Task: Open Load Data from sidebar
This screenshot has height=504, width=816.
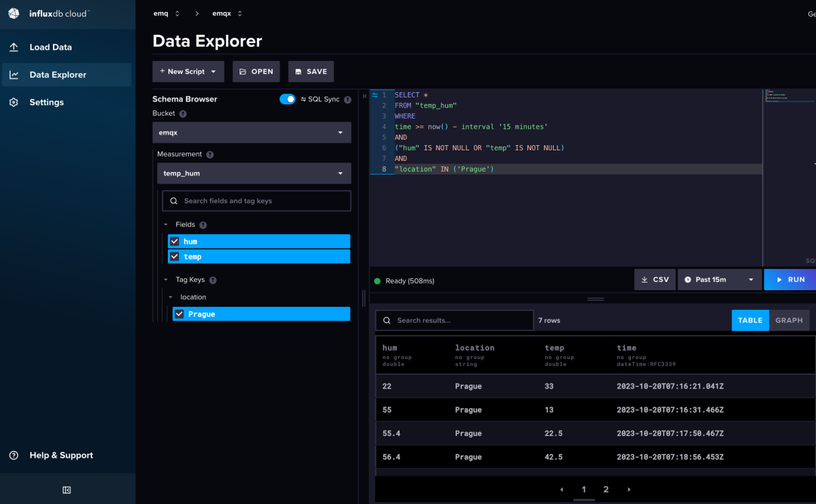Action: tap(51, 47)
